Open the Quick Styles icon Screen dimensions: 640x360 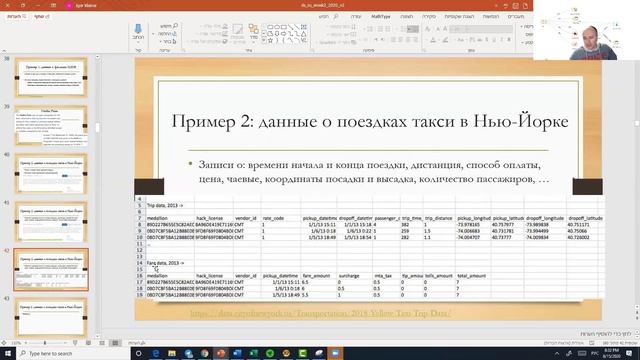[238, 29]
